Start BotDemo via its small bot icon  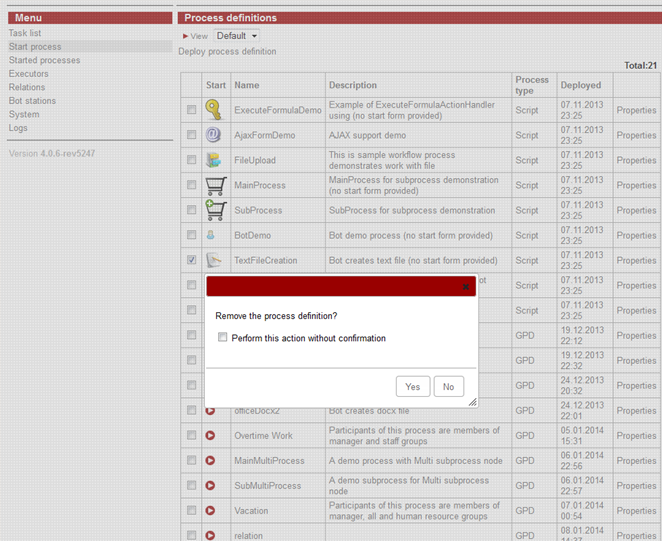click(x=210, y=235)
